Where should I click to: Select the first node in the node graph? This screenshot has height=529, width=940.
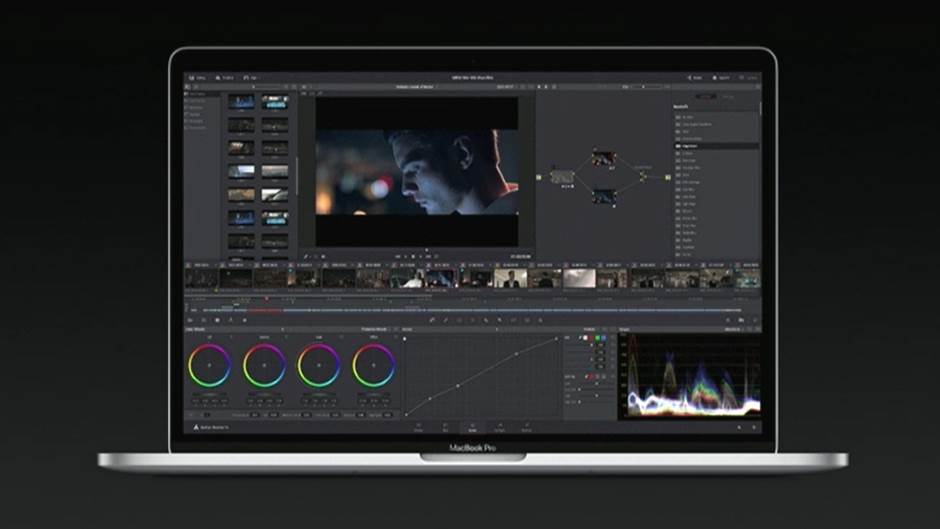click(x=562, y=176)
